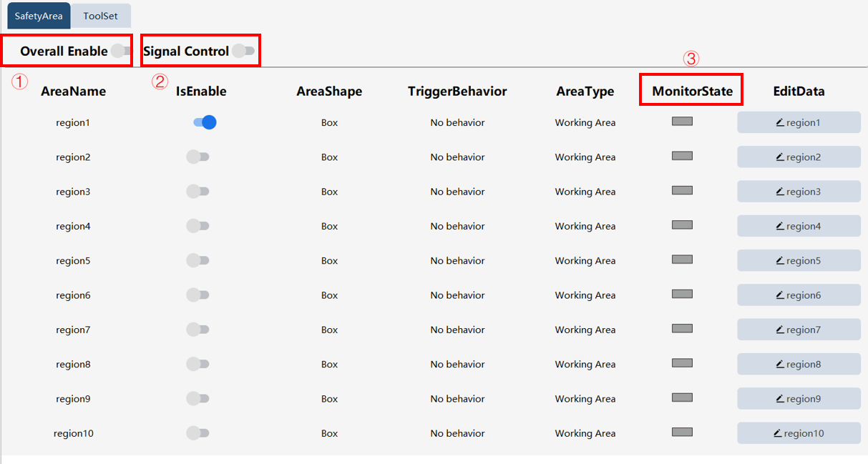Click the region9 edit button

(799, 398)
